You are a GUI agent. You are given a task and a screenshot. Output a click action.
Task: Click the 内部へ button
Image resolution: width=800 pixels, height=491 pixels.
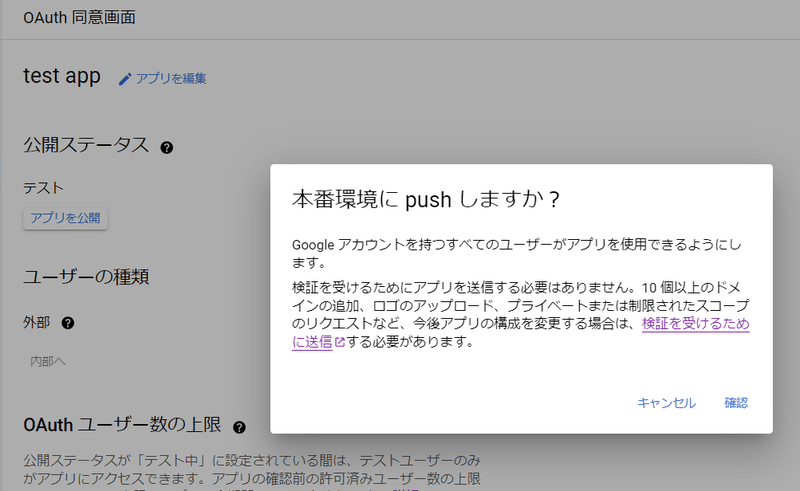coord(47,361)
